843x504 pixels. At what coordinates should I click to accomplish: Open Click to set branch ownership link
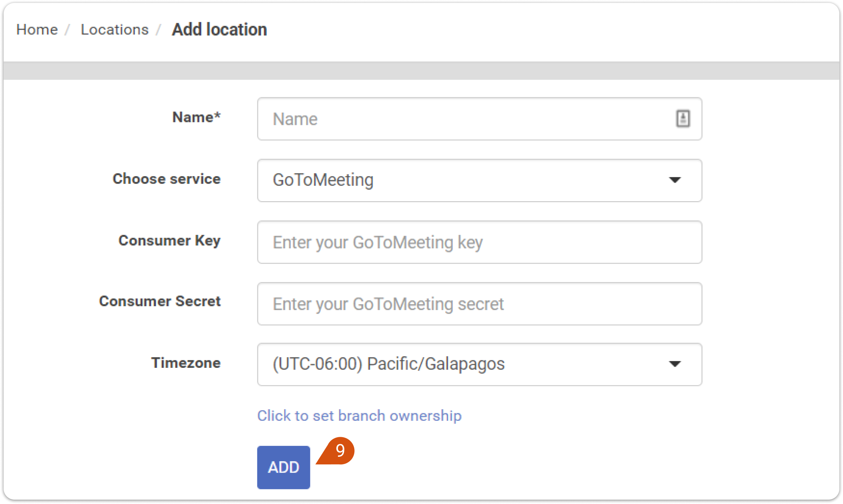[x=359, y=415]
